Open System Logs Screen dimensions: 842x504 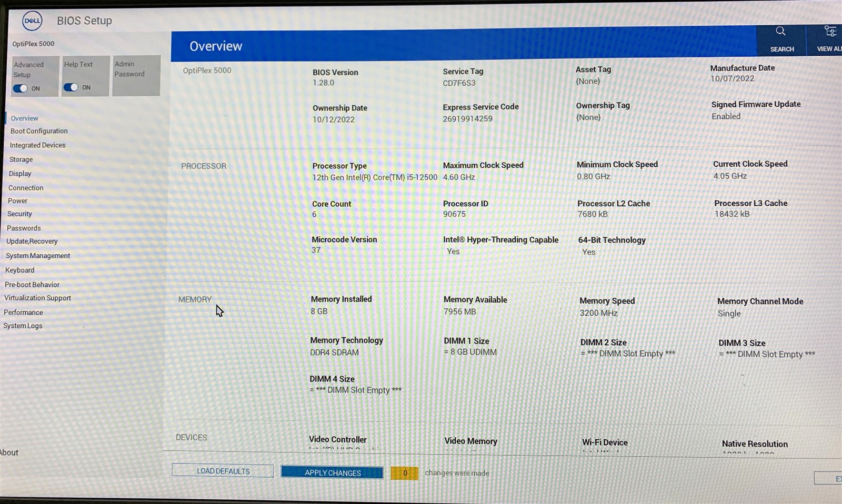tap(23, 326)
